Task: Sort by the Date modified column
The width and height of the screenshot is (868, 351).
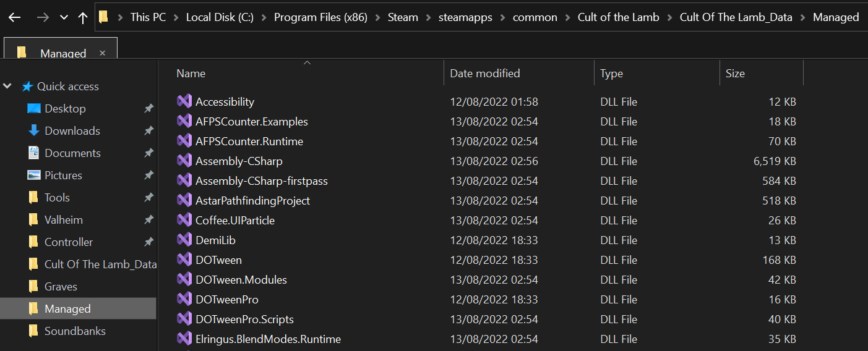Action: (484, 74)
